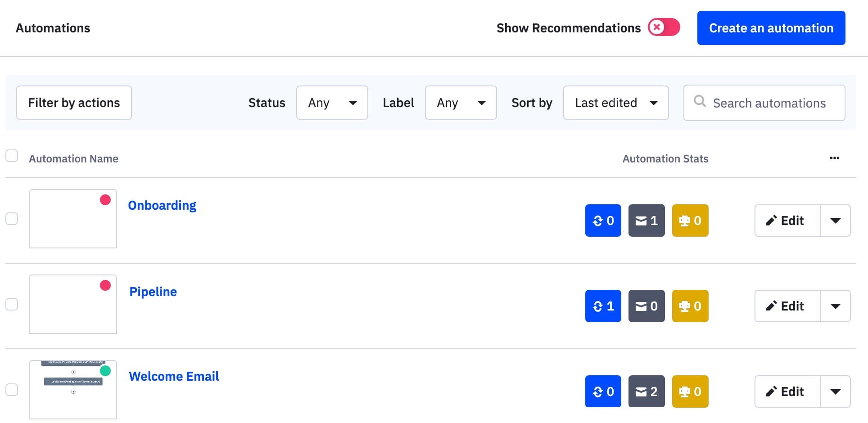Open the Label filter dropdown
868x423 pixels.
[x=461, y=103]
